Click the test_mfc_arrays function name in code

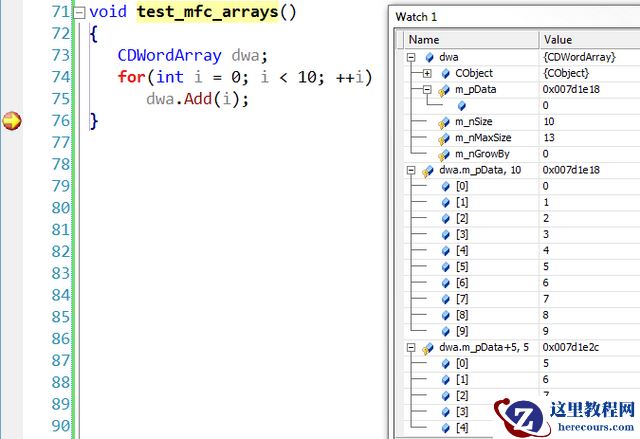click(207, 11)
